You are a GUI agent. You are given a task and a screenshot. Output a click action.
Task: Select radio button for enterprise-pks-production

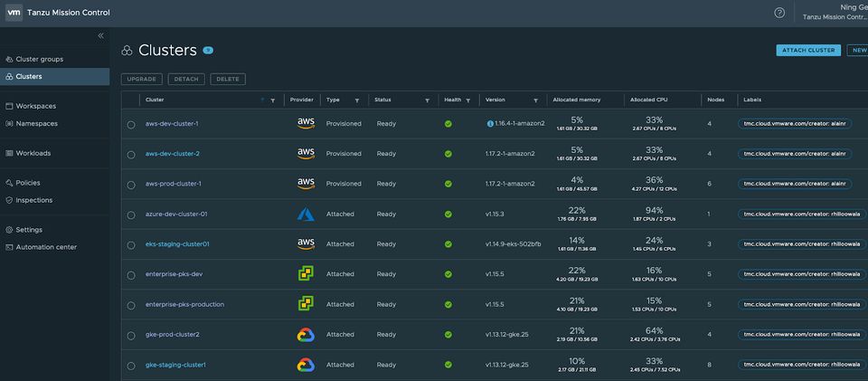[130, 305]
